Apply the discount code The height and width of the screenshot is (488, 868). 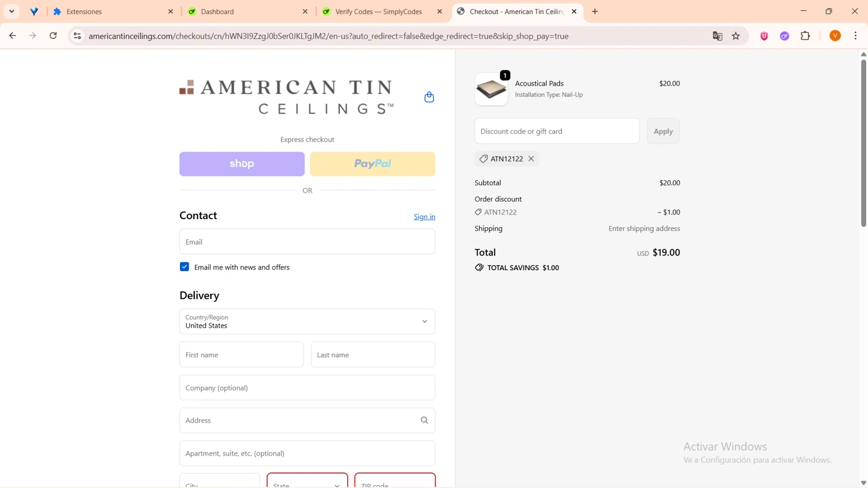click(663, 131)
